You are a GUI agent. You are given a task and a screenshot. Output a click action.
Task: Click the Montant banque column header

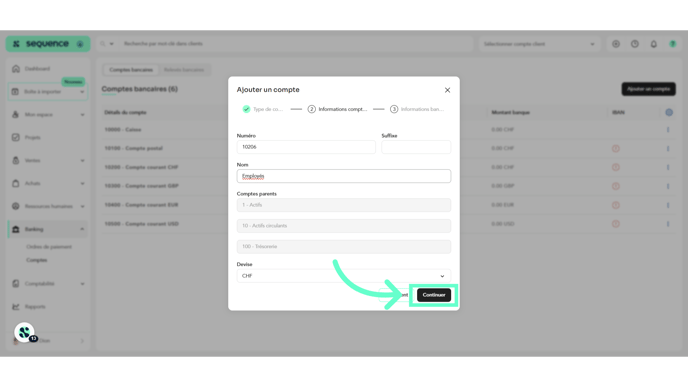[510, 113]
